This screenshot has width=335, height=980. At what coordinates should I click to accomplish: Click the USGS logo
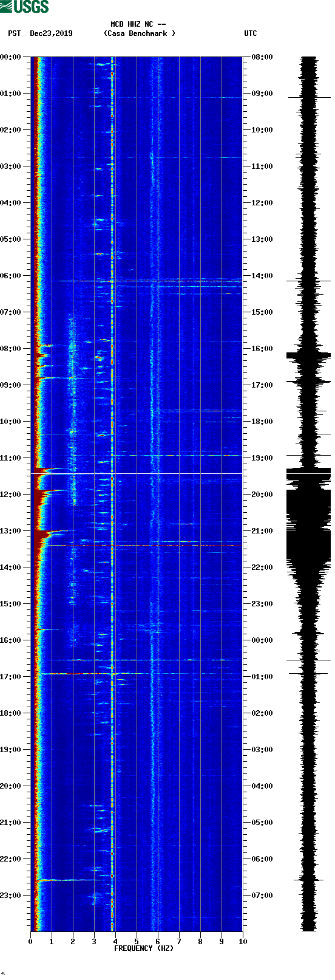click(x=24, y=7)
